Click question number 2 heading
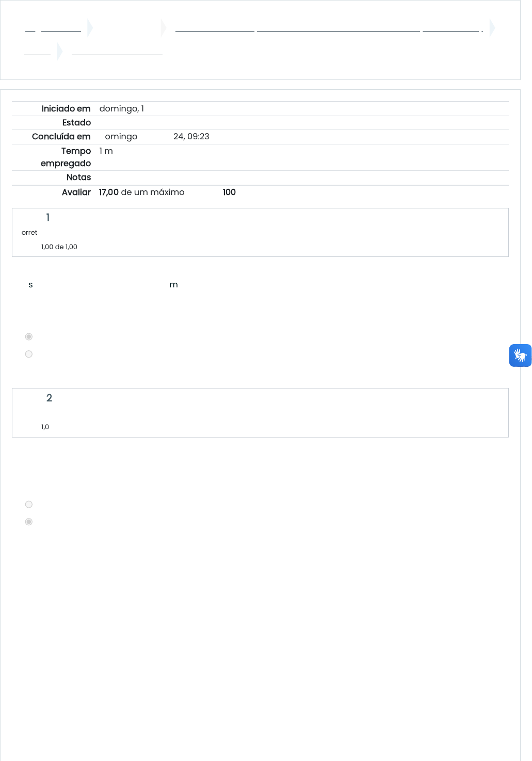This screenshot has width=532, height=761. 49,398
